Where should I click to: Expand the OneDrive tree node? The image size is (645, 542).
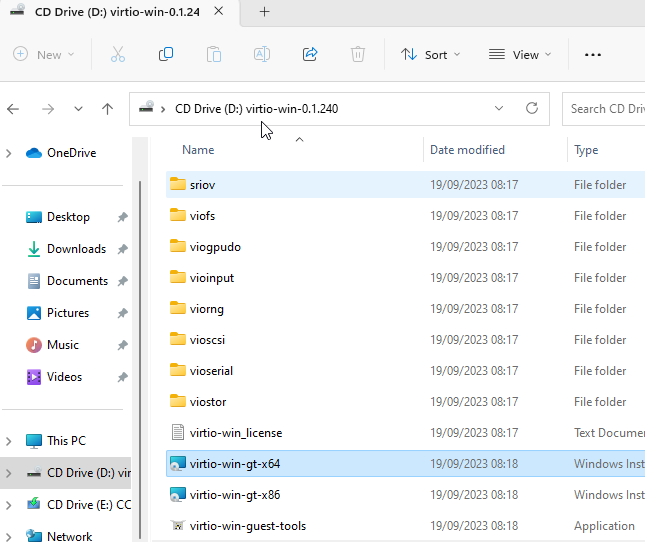(x=9, y=153)
